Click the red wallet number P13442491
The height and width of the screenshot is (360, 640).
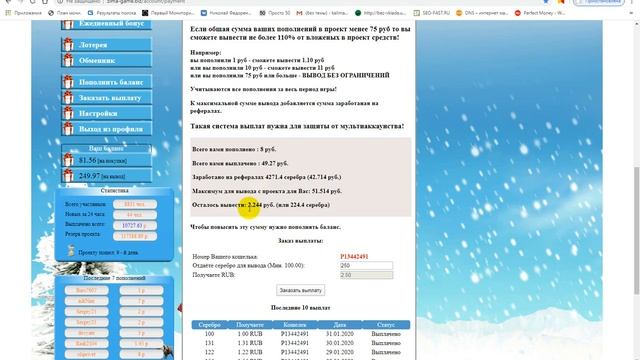(x=354, y=256)
